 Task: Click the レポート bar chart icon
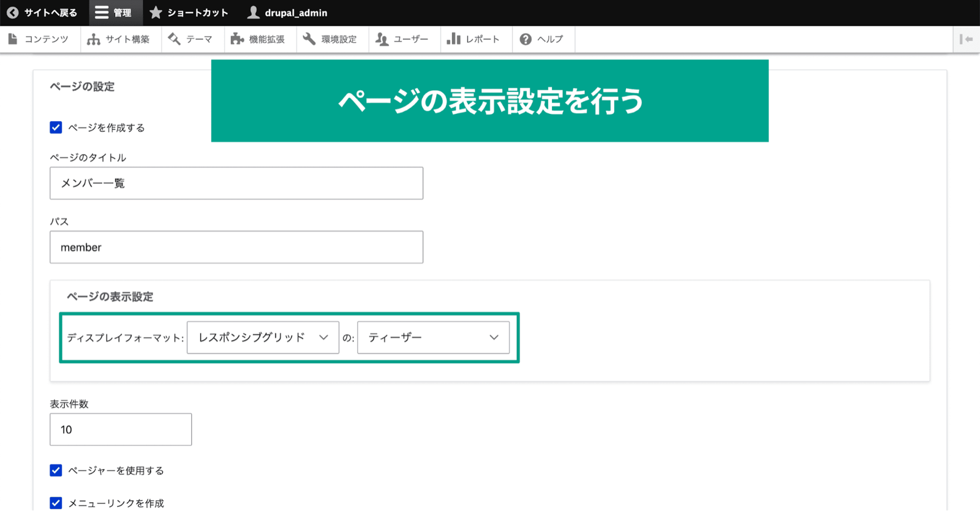pos(454,39)
